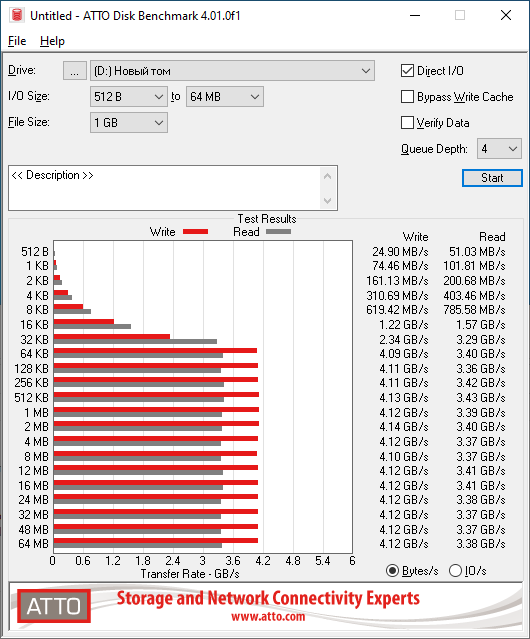Enable Bypass Write Cache option
This screenshot has width=530, height=639.
click(x=407, y=97)
